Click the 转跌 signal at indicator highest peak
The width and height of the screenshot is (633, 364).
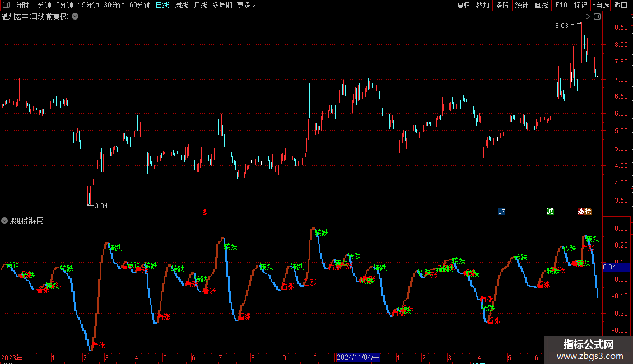click(x=322, y=232)
